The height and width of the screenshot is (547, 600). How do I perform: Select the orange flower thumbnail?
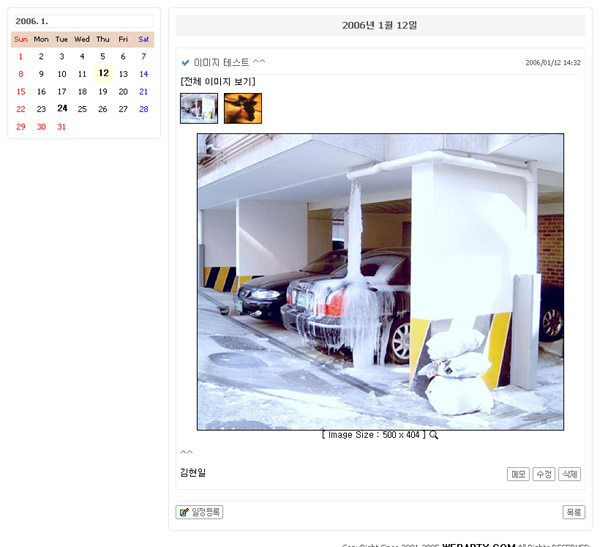click(243, 108)
